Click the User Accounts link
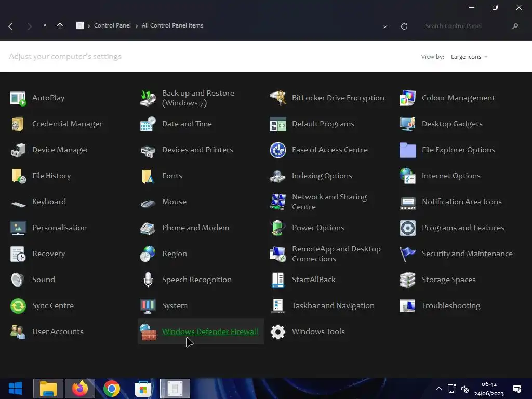The width and height of the screenshot is (532, 399). (x=58, y=331)
